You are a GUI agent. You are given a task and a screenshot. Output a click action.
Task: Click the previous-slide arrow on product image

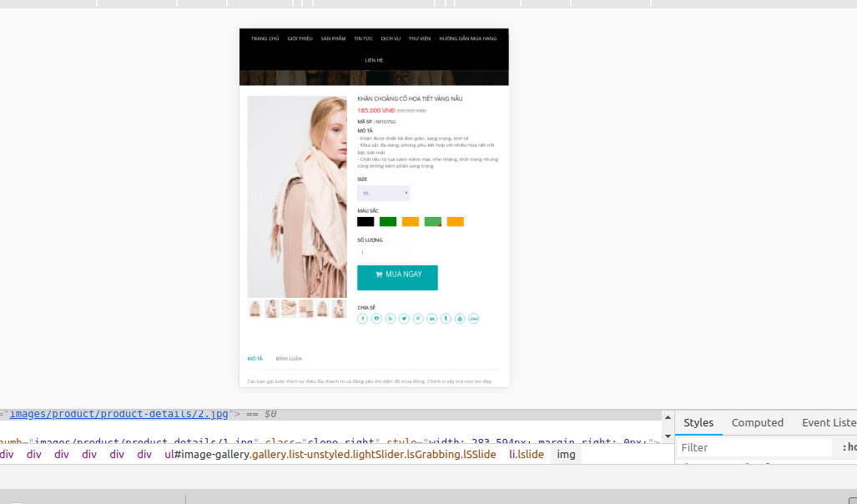click(x=255, y=197)
